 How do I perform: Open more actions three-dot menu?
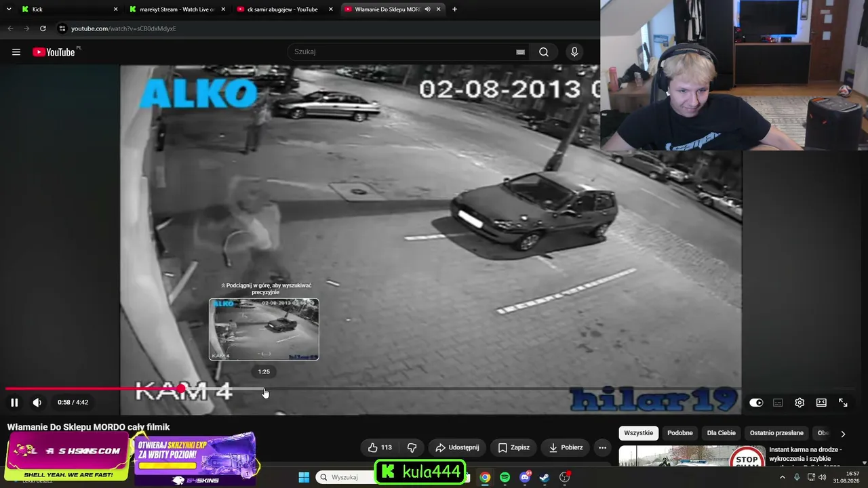pyautogui.click(x=602, y=447)
